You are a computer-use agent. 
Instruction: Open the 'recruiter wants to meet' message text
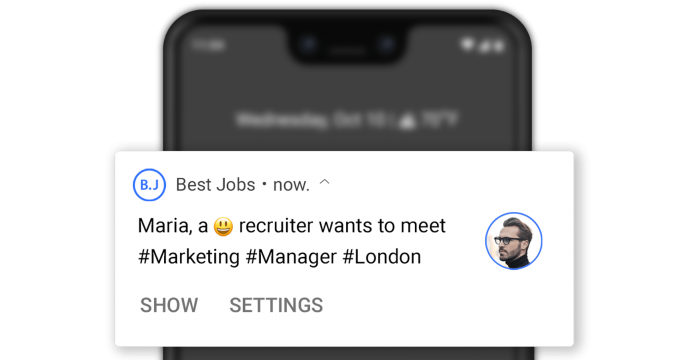[342, 226]
